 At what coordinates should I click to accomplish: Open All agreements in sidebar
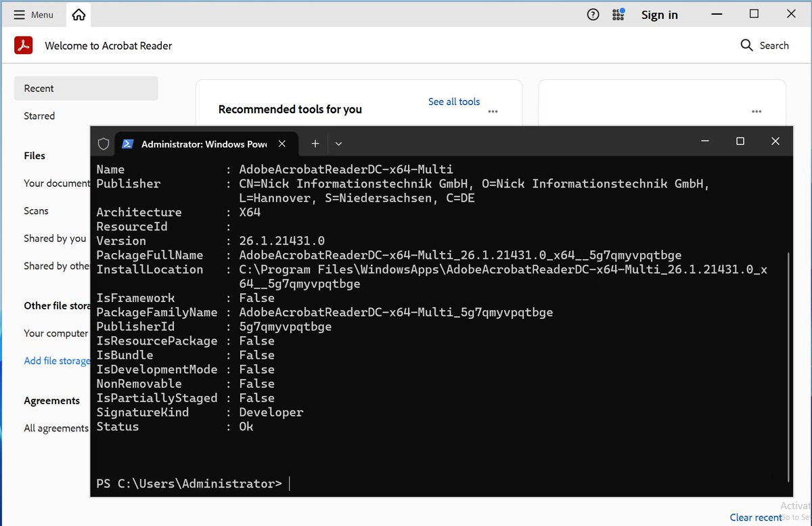tap(56, 428)
